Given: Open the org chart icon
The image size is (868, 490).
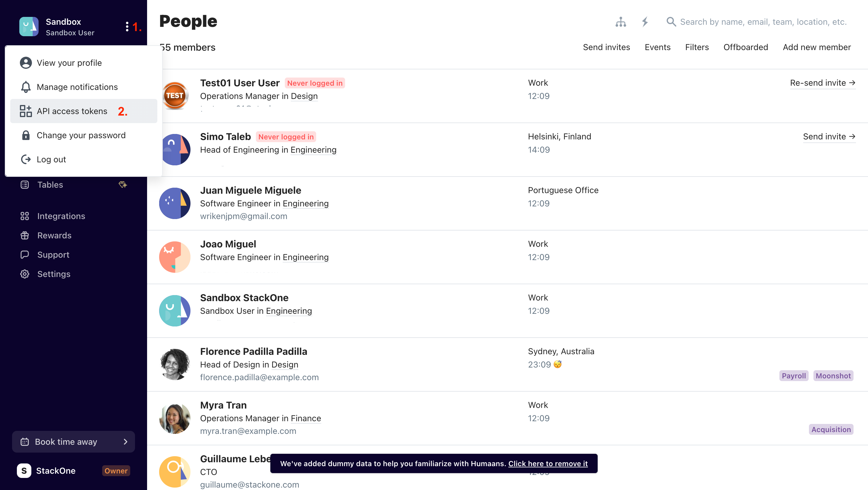Looking at the screenshot, I should coord(621,22).
